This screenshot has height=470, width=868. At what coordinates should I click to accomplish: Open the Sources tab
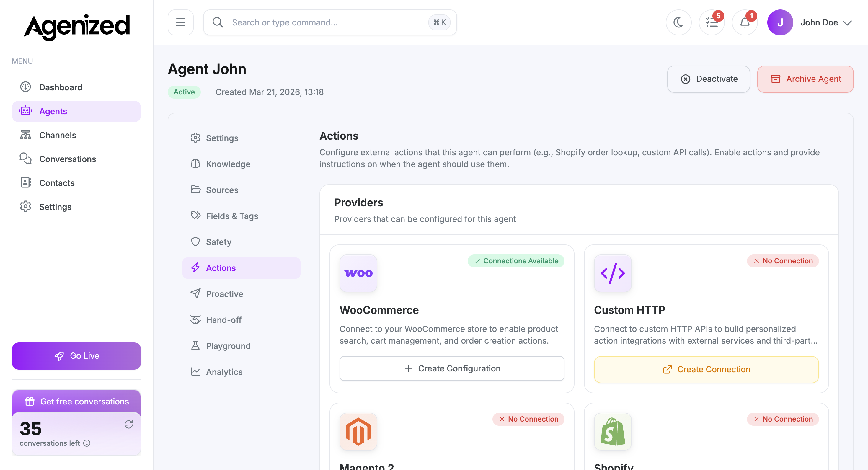coord(241,190)
